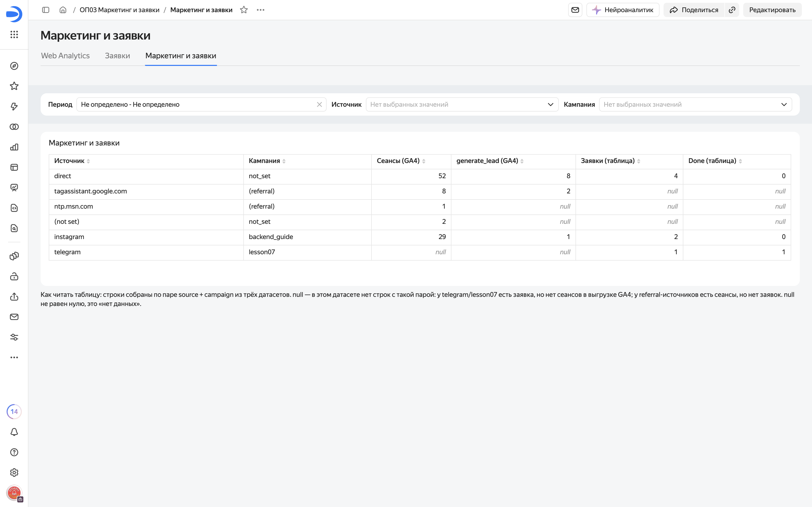The width and height of the screenshot is (812, 507).
Task: Clear the Период filter value
Action: [319, 104]
